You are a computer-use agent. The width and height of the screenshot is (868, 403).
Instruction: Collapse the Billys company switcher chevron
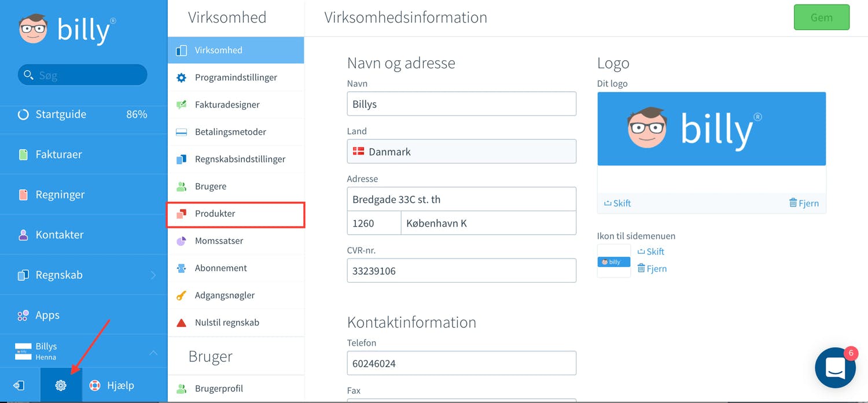[x=153, y=352]
